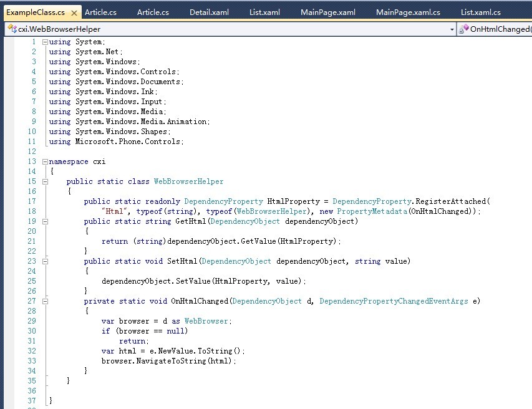This screenshot has width=532, height=409.
Task: Collapse the using directives block
Action: point(45,42)
